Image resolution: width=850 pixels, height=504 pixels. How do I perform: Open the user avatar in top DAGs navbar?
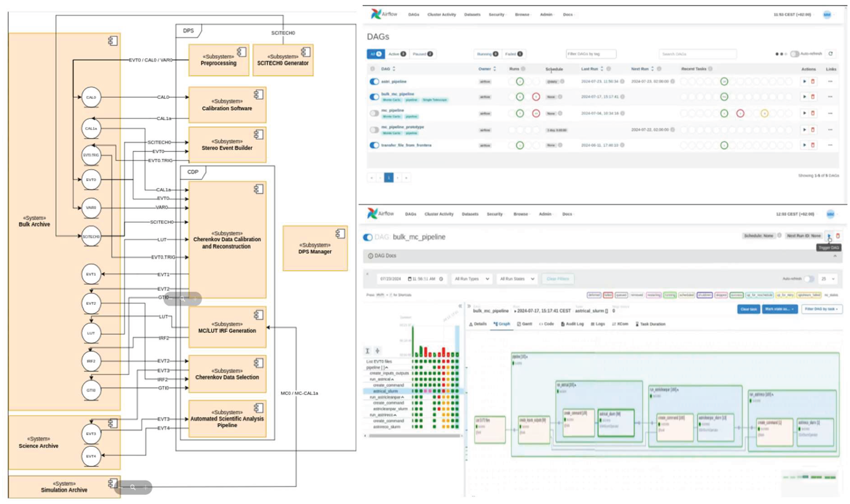coord(827,14)
